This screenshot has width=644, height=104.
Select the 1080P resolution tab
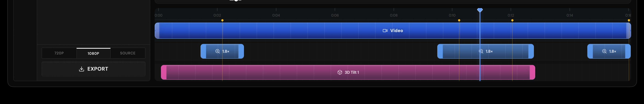coord(94,53)
